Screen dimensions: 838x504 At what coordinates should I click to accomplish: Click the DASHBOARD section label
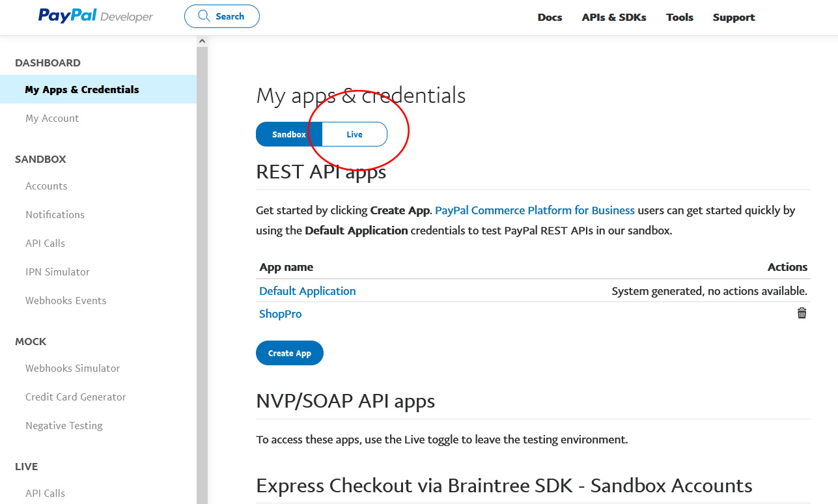(x=48, y=63)
